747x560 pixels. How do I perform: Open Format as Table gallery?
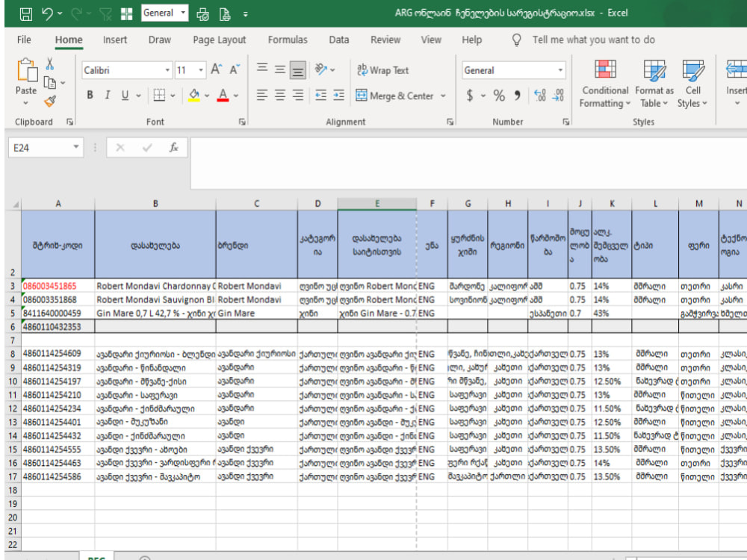(654, 84)
